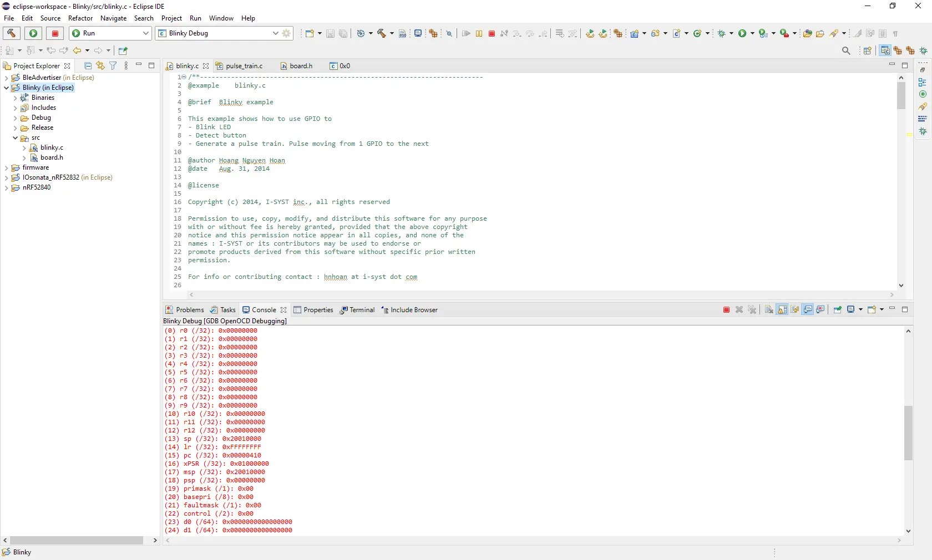Resume the paused debug session
The height and width of the screenshot is (560, 932).
pyautogui.click(x=467, y=33)
